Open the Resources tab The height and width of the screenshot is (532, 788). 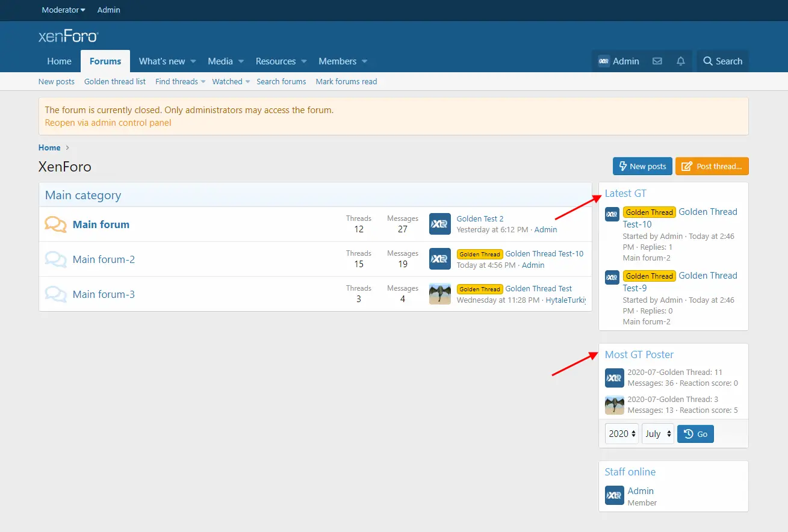click(276, 61)
